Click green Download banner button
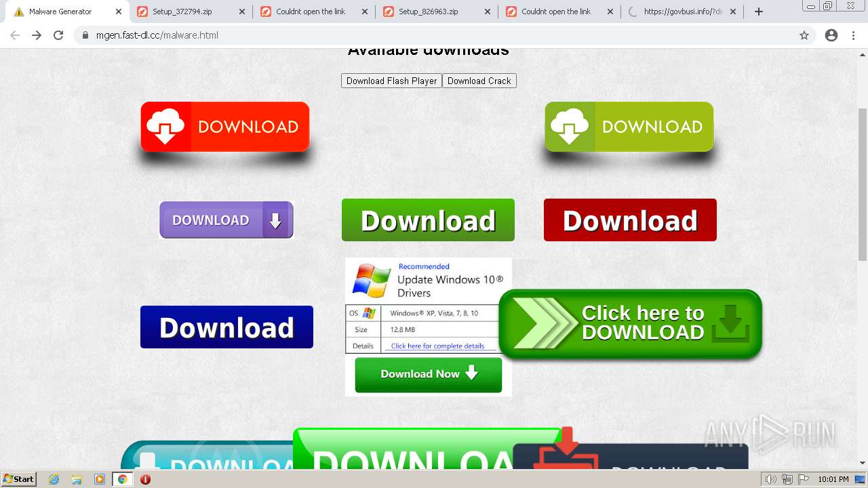This screenshot has width=868, height=488. (428, 220)
